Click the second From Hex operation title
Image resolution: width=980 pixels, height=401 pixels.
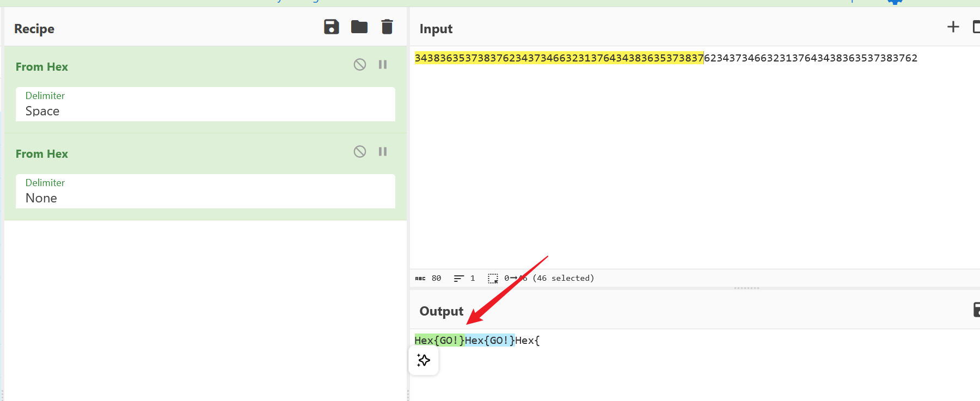click(42, 154)
